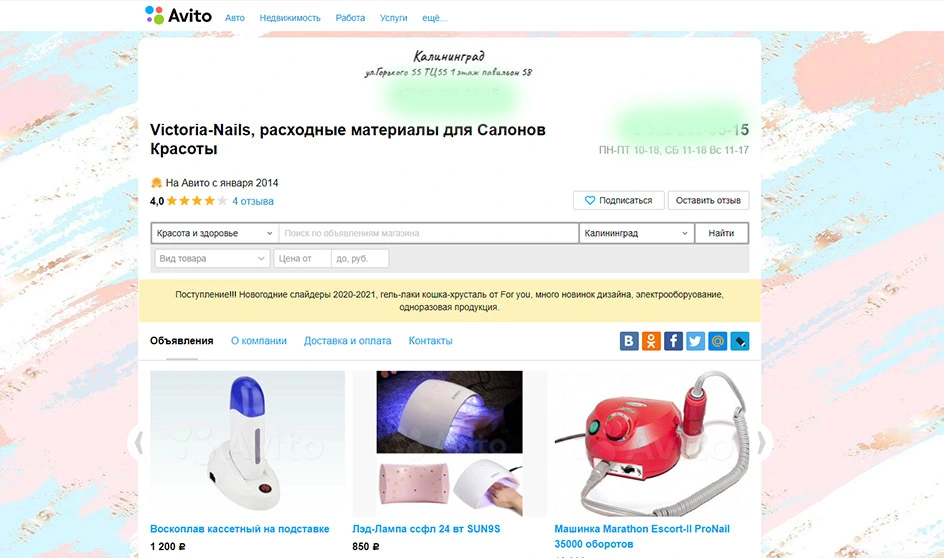Open the Красота и здоровье category dropdown
The height and width of the screenshot is (558, 944).
coord(214,233)
